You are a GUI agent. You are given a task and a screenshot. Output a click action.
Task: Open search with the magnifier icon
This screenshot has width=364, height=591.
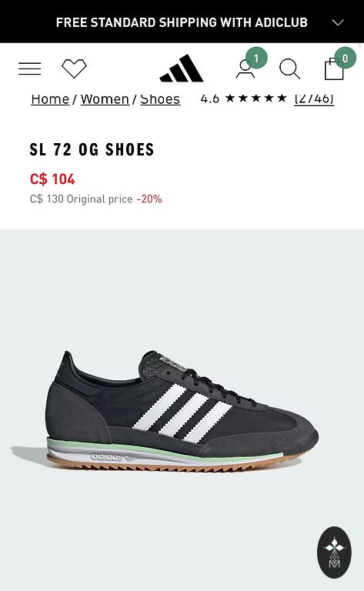(x=289, y=69)
